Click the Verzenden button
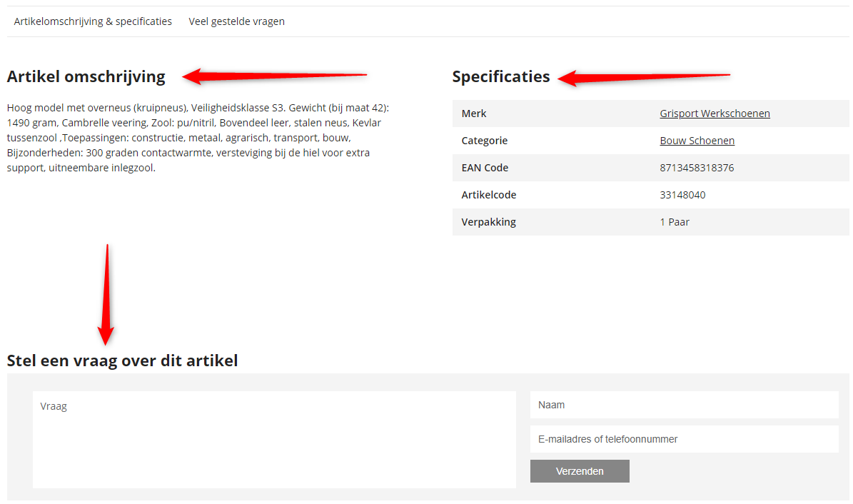 coord(580,471)
